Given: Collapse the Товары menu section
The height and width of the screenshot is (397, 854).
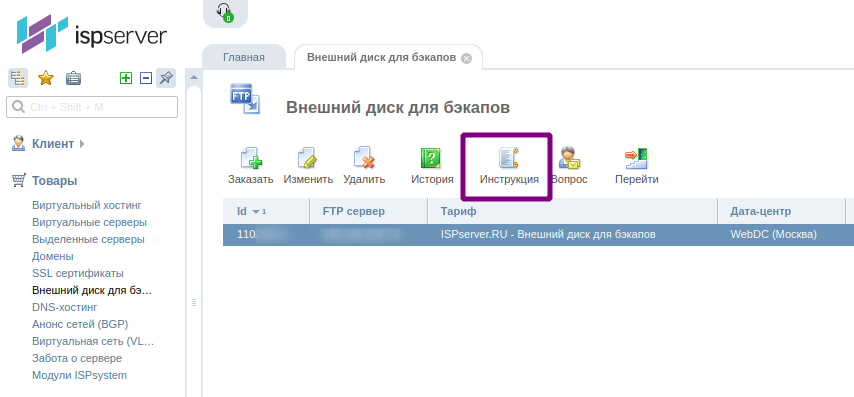Looking at the screenshot, I should (x=54, y=180).
